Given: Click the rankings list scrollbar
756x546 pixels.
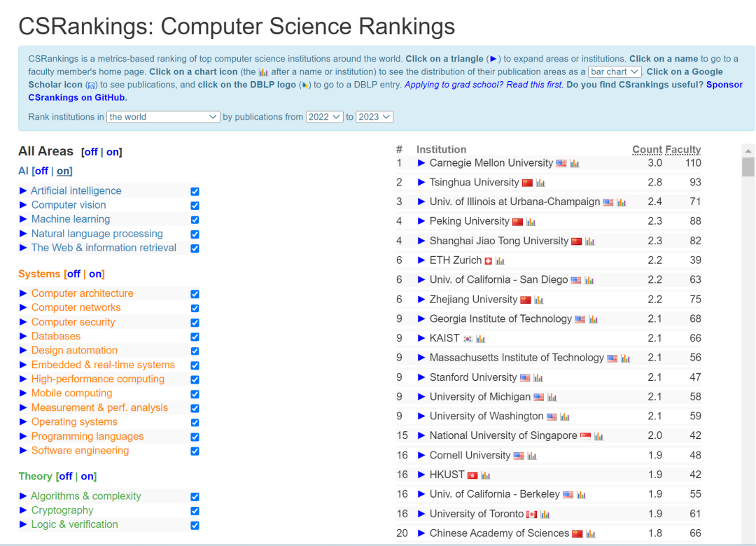Looking at the screenshot, I should [x=748, y=167].
